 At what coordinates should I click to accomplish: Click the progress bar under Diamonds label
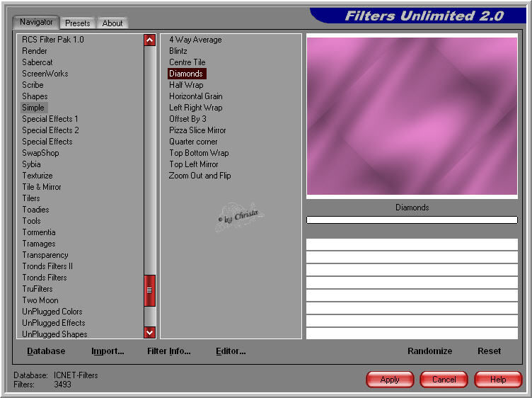412,220
